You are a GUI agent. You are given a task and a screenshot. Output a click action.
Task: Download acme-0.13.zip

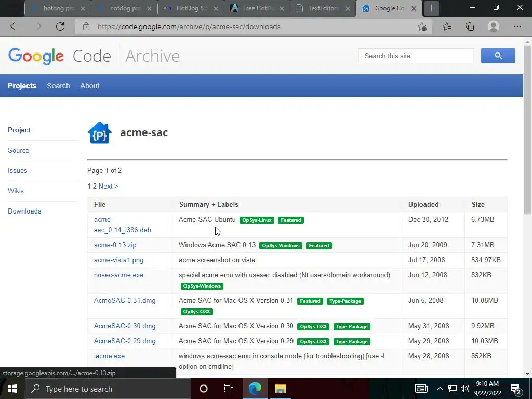(x=115, y=245)
